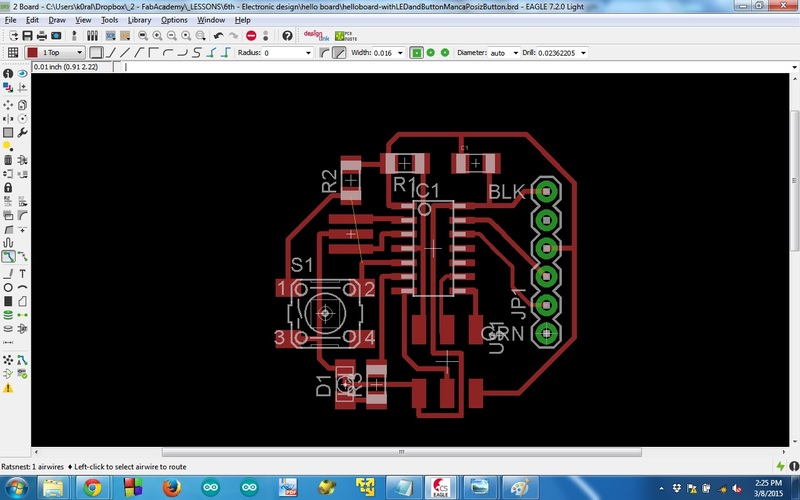
Task: Click the Lock tool icon
Action: click(x=8, y=188)
